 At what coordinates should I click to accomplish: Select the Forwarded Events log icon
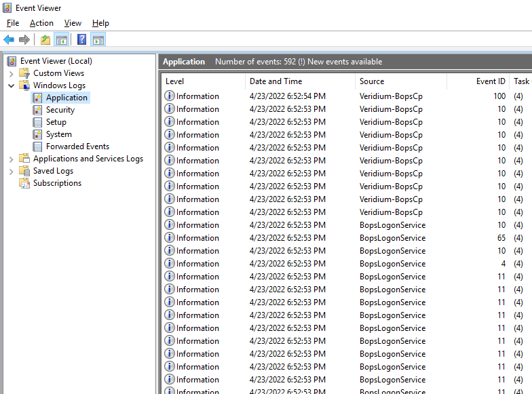coord(38,146)
